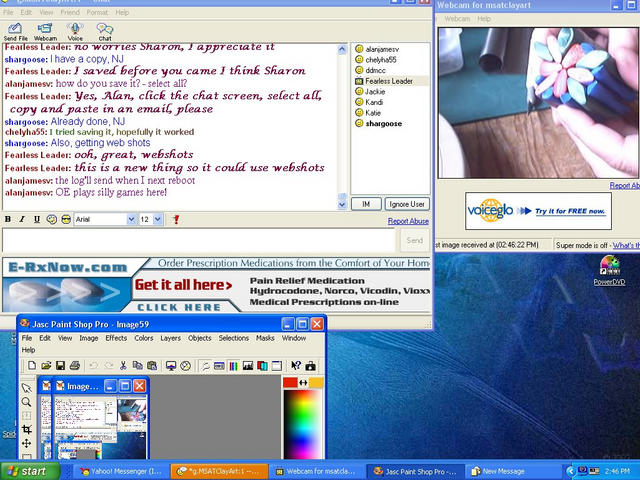The image size is (640, 480).
Task: Open the Friend menu in chat window
Action: pyautogui.click(x=70, y=12)
